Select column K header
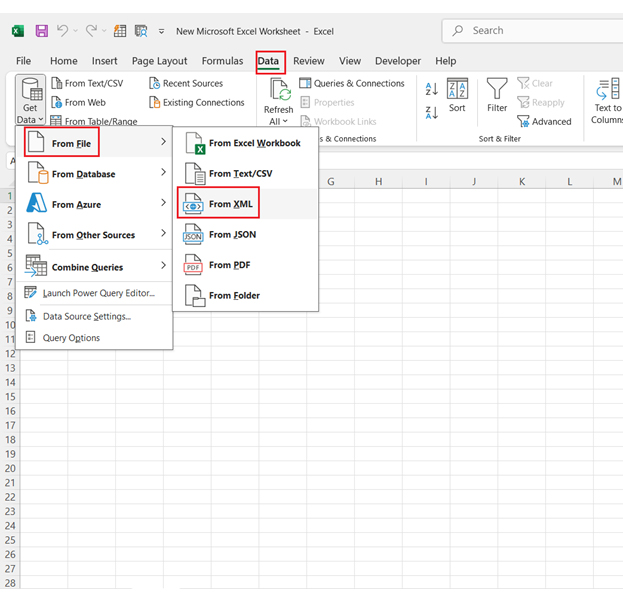The height and width of the screenshot is (602, 623). click(522, 182)
